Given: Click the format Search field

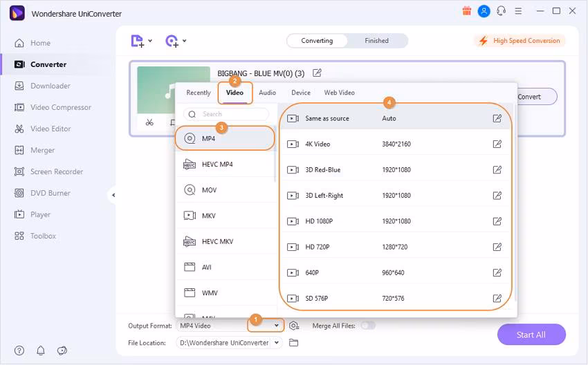Looking at the screenshot, I should pyautogui.click(x=226, y=114).
